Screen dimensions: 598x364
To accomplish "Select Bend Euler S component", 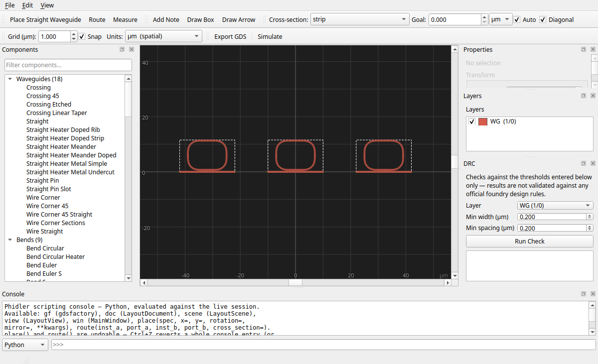I will tap(44, 274).
